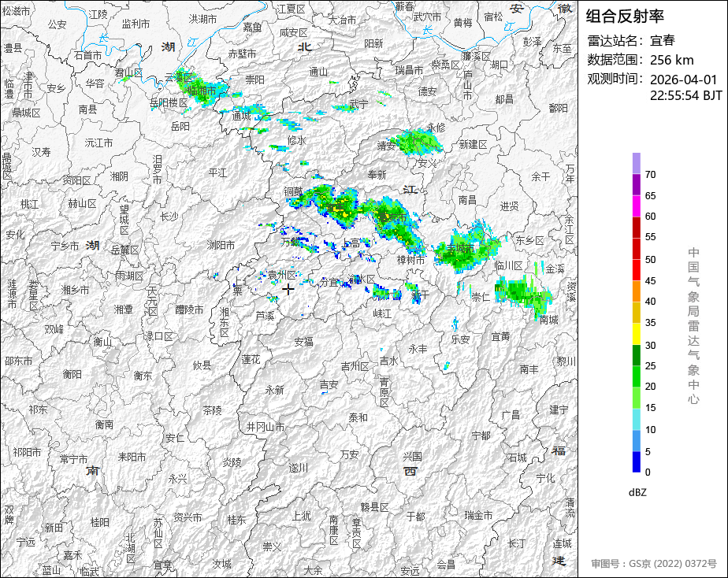Click the 数据范围 label
728x578 pixels.
[x=615, y=60]
